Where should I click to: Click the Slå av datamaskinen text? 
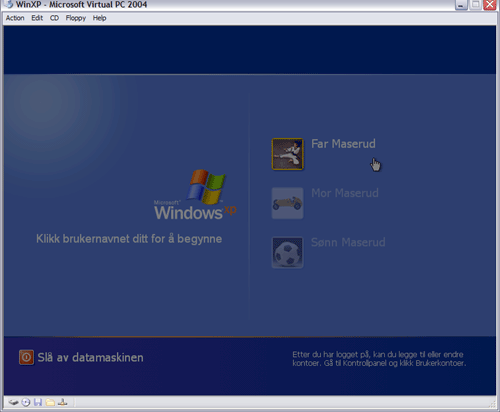[x=90, y=358]
